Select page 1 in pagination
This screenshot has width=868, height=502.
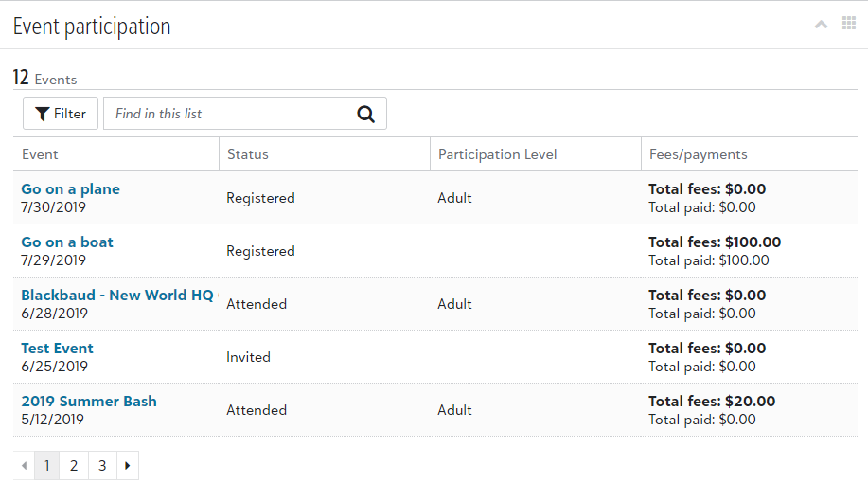(47, 465)
